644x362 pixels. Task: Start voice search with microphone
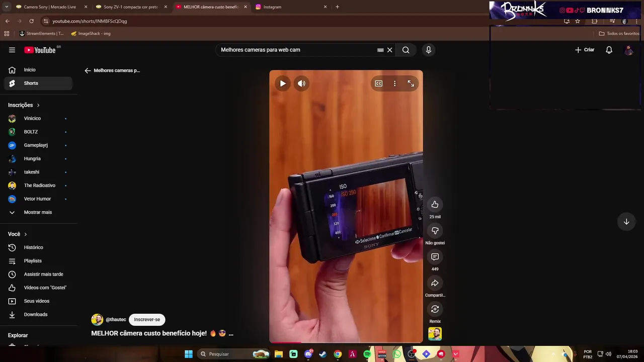coord(429,50)
